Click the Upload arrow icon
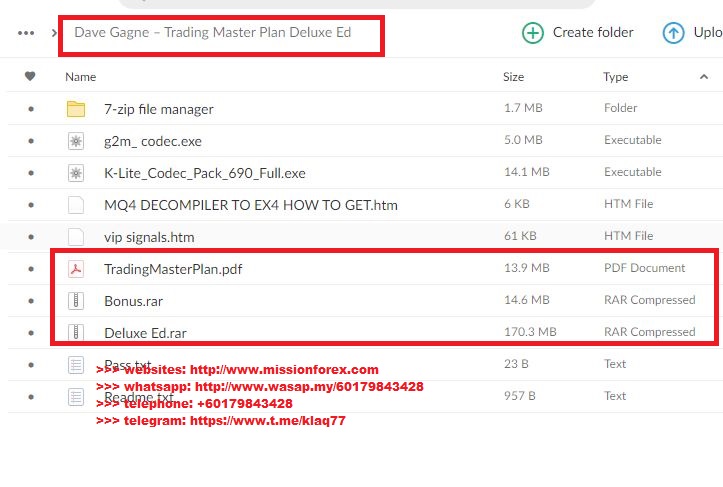 (673, 33)
